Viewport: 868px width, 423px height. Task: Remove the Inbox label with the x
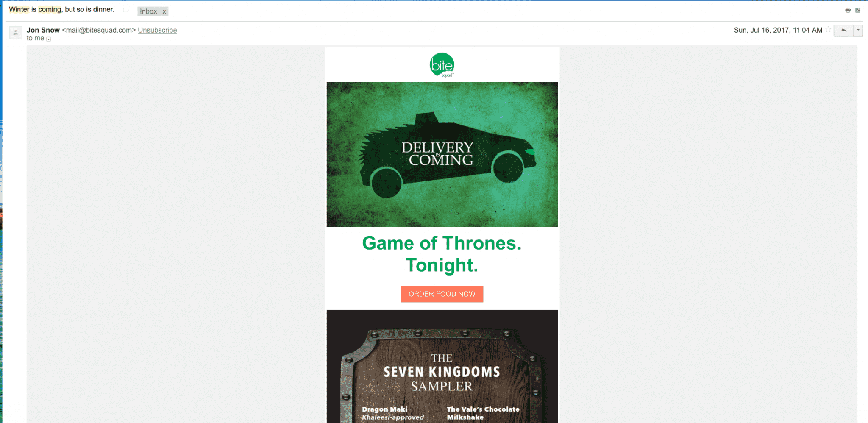pyautogui.click(x=164, y=11)
